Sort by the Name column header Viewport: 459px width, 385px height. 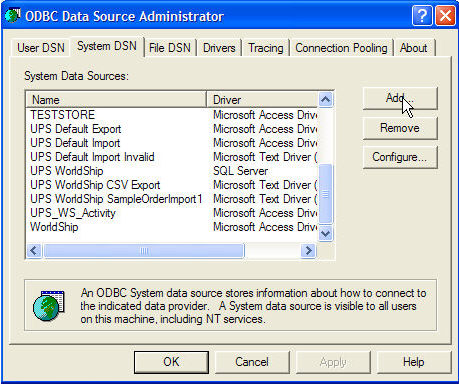[x=116, y=100]
